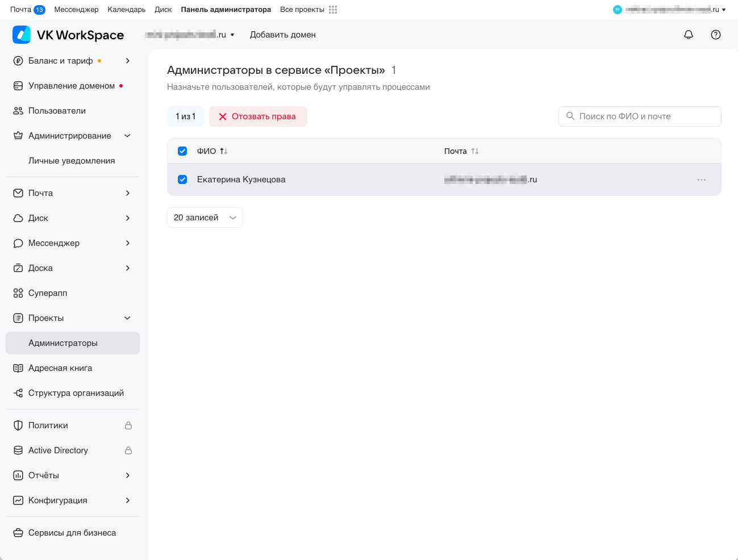738x560 pixels.
Task: Expand the Отчёты sidebar section
Action: pos(128,475)
